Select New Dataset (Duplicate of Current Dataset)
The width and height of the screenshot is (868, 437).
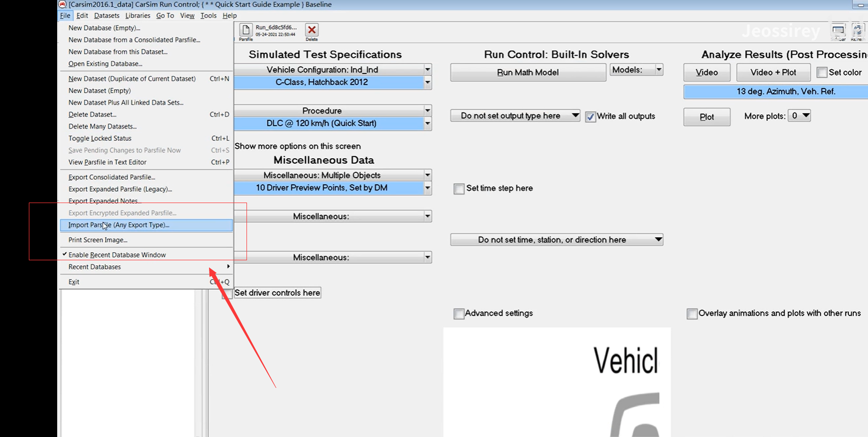click(147, 79)
